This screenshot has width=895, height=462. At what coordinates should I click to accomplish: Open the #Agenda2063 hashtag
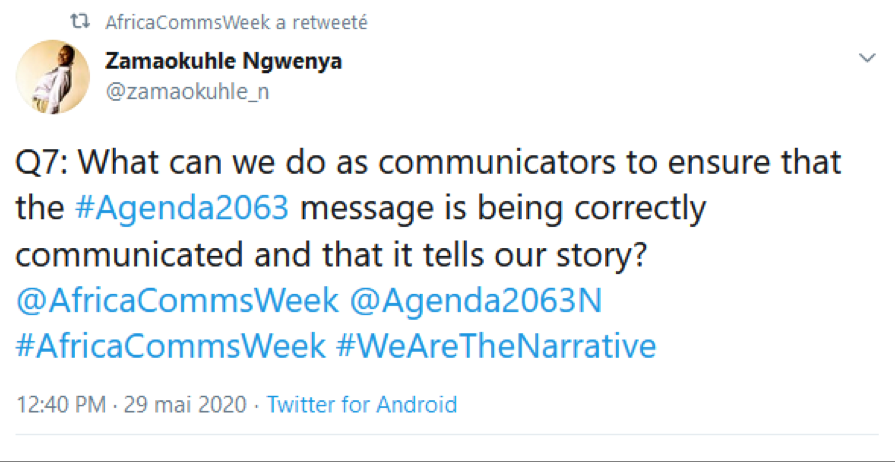(182, 209)
